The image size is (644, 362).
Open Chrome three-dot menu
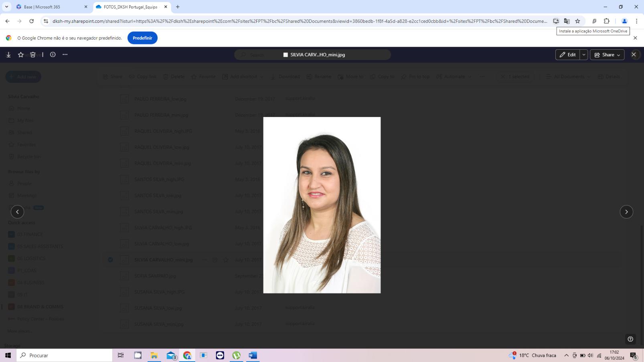tap(636, 21)
